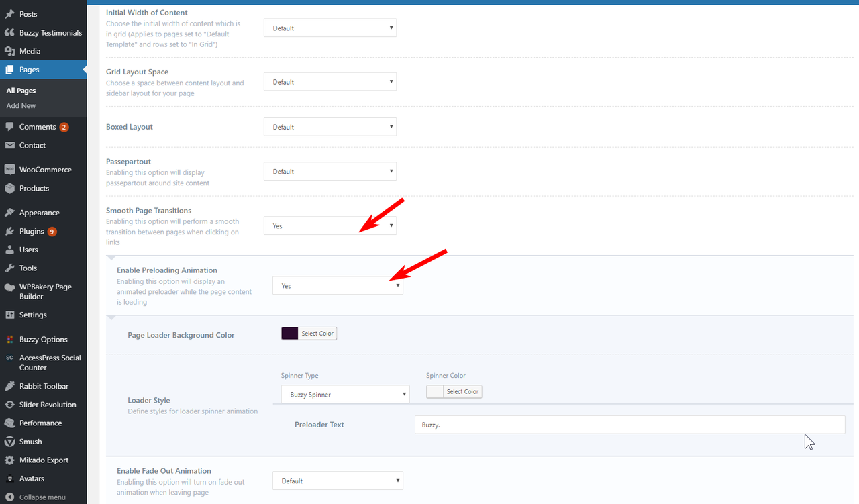Click the Avatars icon in sidebar

9,478
